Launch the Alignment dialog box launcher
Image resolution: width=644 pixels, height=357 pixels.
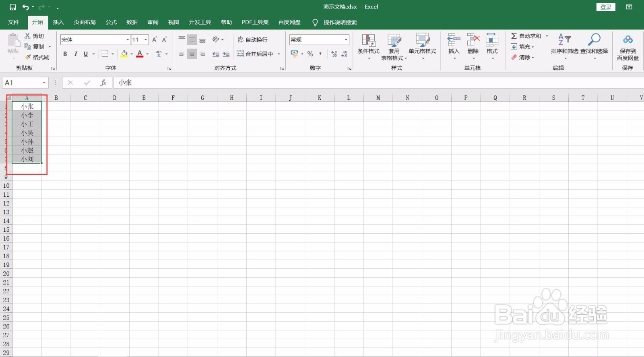(x=282, y=68)
